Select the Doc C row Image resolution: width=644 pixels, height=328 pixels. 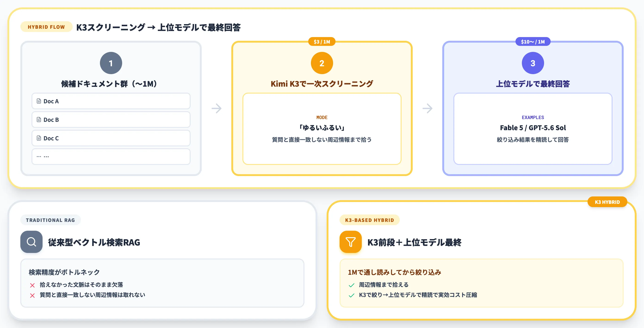(111, 138)
